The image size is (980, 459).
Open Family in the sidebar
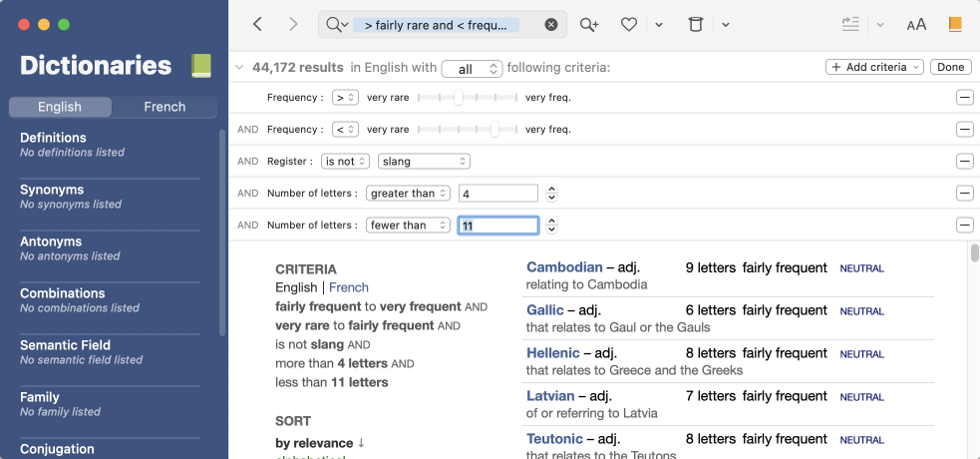(x=40, y=397)
